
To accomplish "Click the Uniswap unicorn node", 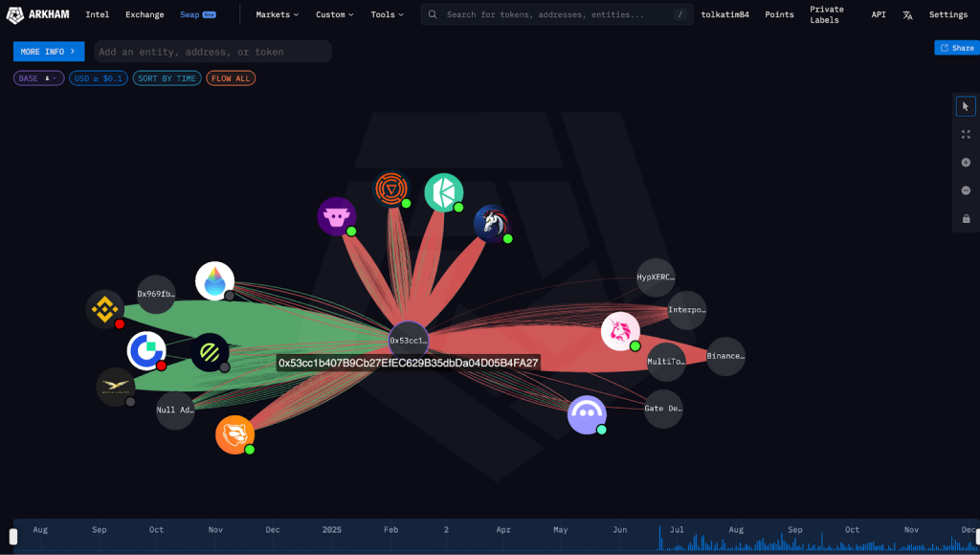I will coord(620,331).
